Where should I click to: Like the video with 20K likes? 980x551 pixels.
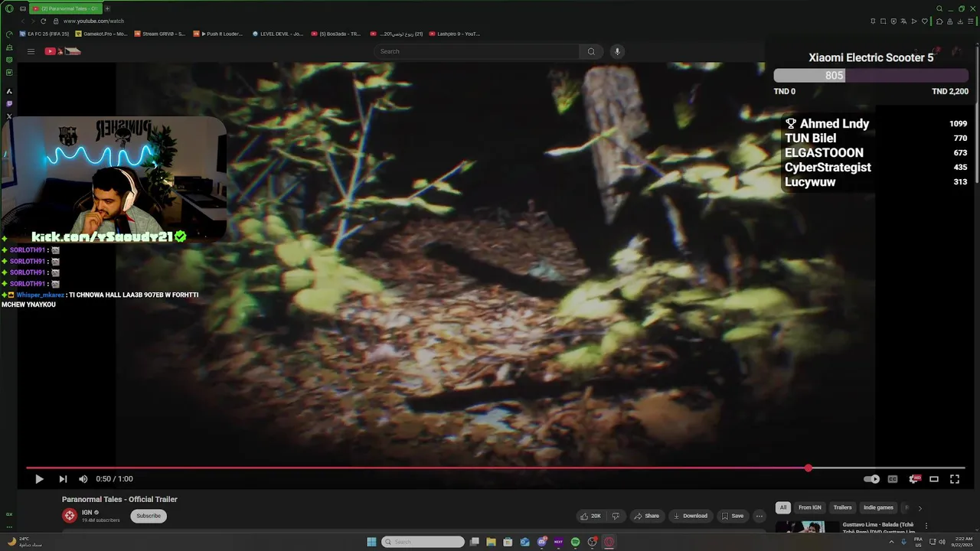590,516
